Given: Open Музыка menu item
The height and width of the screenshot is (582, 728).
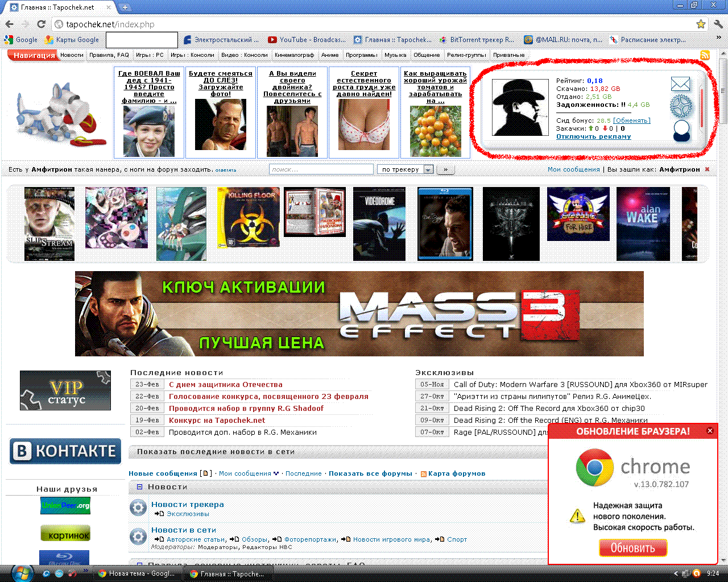Looking at the screenshot, I should (395, 55).
